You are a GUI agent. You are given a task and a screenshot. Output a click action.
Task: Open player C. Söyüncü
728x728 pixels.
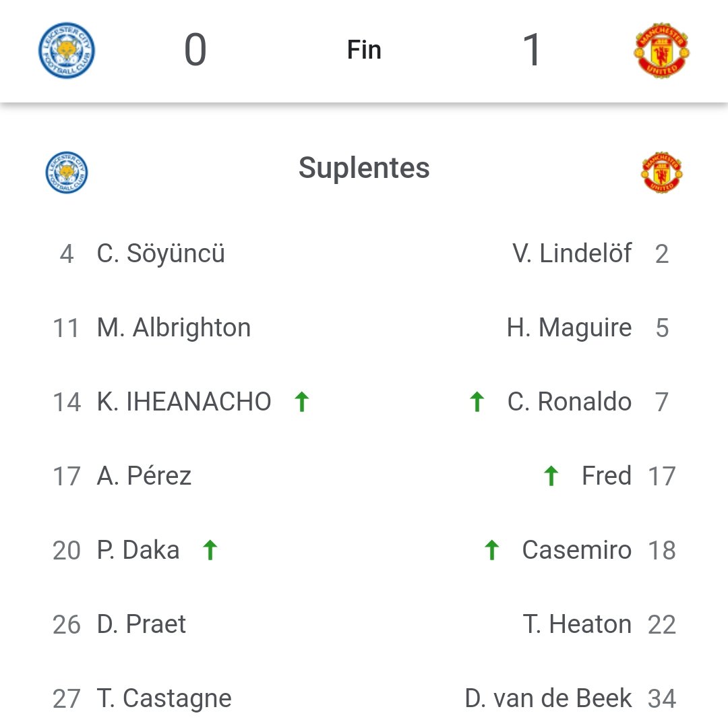tap(160, 253)
